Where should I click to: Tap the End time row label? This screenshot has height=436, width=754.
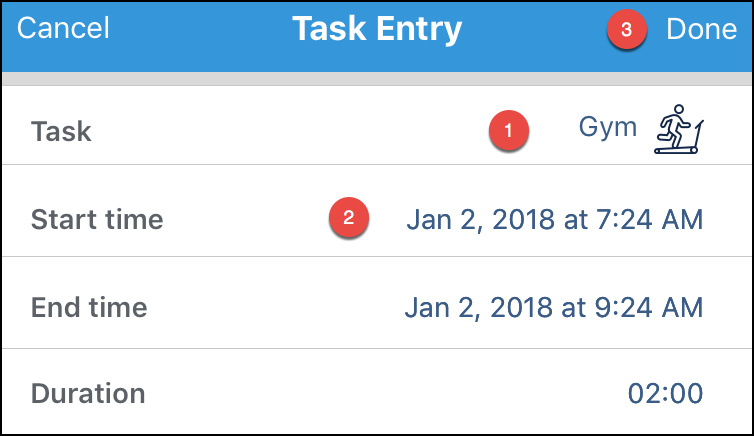(x=89, y=308)
